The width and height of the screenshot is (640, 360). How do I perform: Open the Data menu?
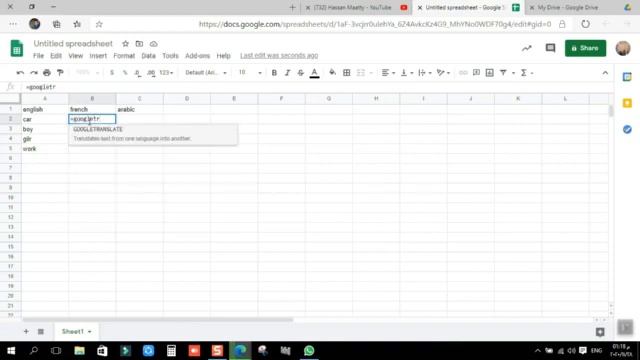click(x=149, y=56)
